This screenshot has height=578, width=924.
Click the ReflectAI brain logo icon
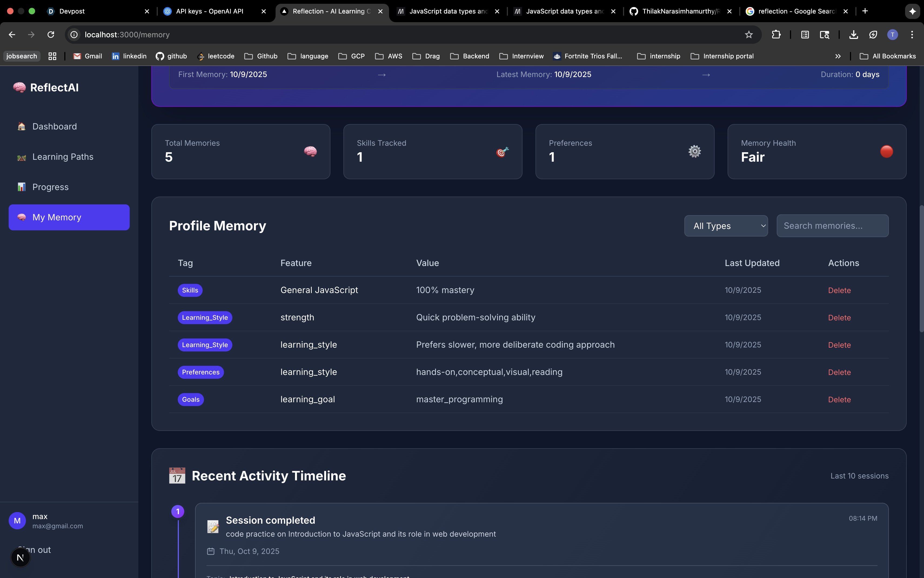click(19, 88)
